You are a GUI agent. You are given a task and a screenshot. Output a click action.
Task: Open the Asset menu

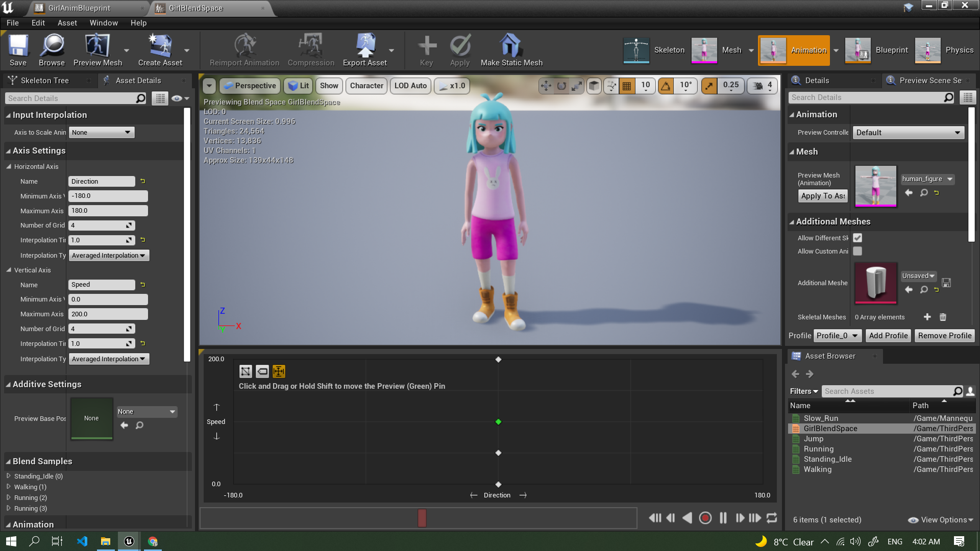coord(67,23)
